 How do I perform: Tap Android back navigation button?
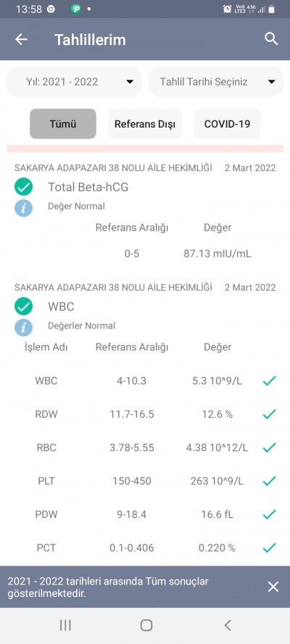point(228,625)
